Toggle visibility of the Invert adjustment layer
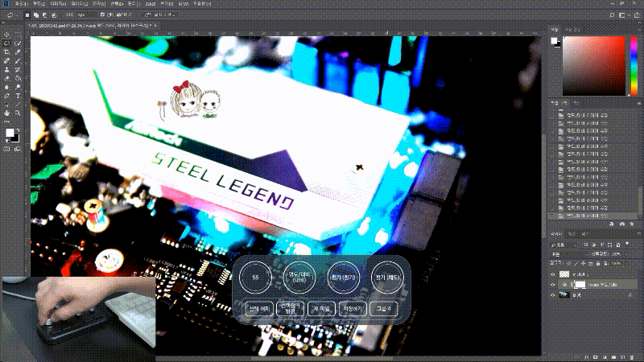Viewport: 644px width, 362px height. pyautogui.click(x=553, y=285)
